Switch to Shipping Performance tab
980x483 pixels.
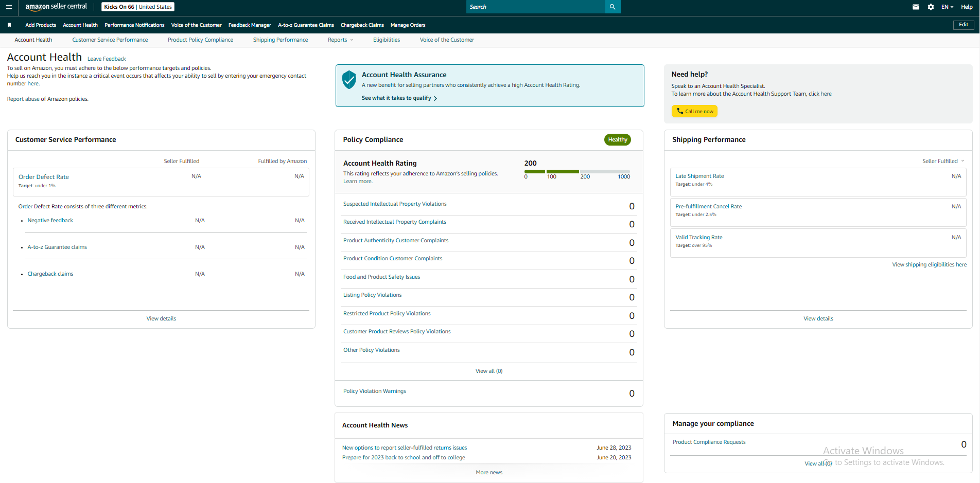[x=281, y=40]
